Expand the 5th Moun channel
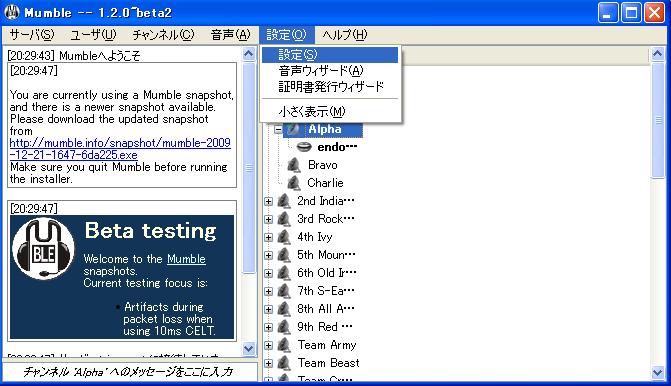This screenshot has height=386, width=671. (268, 255)
